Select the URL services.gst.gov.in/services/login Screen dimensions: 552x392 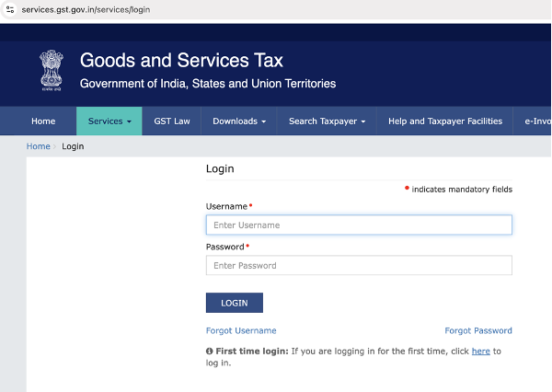click(x=86, y=10)
